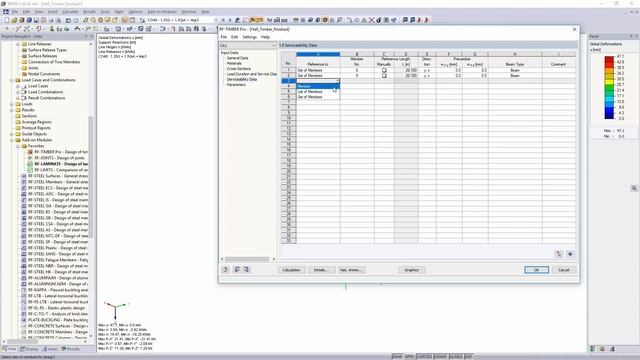Click the delete red X icon in the main toolbar
The width and height of the screenshot is (640, 360).
point(371,20)
